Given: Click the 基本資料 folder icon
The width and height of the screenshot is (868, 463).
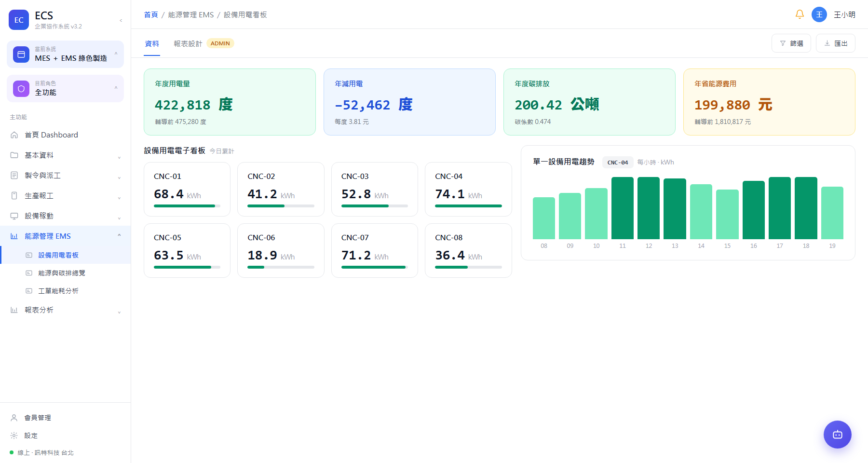Looking at the screenshot, I should (14, 155).
